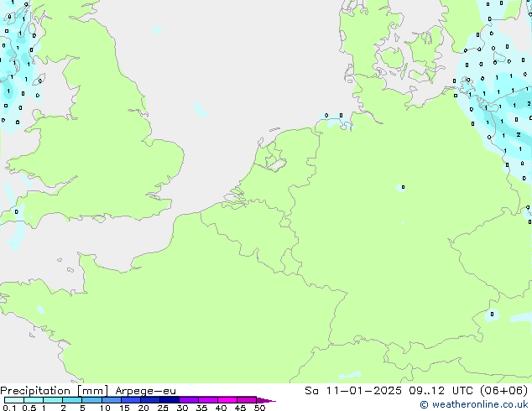Click the 35–40 mm legend swatch
The height and width of the screenshot is (411, 532).
click(207, 400)
